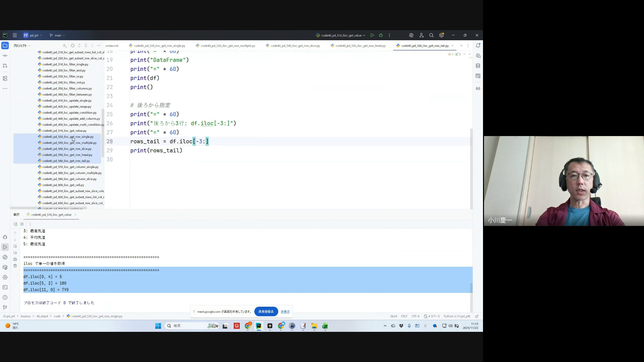The height and width of the screenshot is (362, 644).
Task: Clear Run output with trash icon
Action: tap(15, 266)
